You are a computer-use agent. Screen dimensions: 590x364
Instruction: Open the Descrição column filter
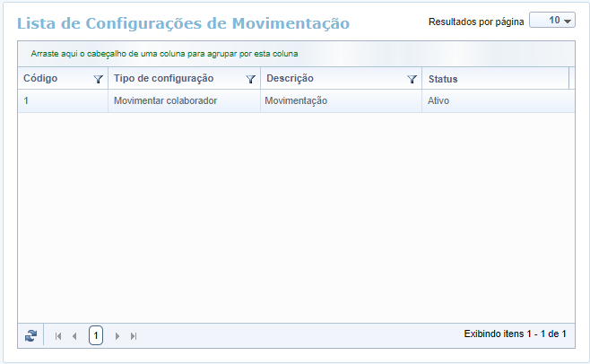pyautogui.click(x=412, y=79)
